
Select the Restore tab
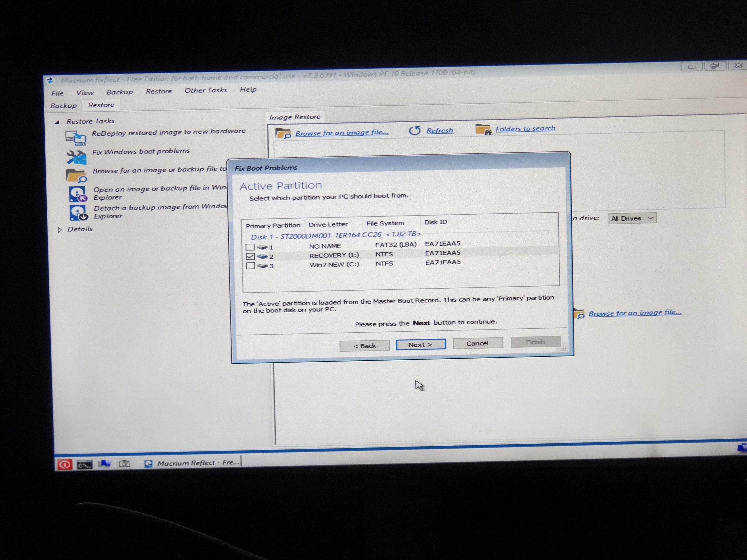click(101, 105)
